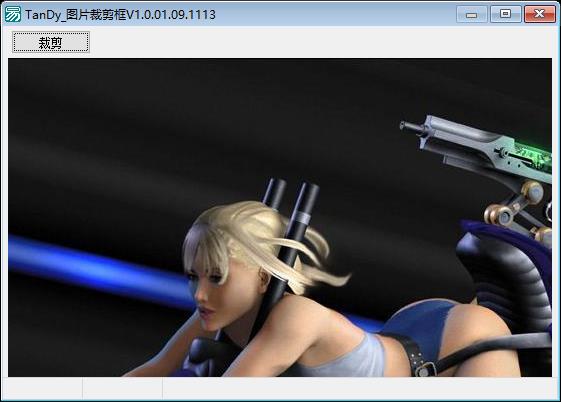Screen dimensions: 561x402
Task: Click the green glowing part of the weapon
Action: [533, 154]
